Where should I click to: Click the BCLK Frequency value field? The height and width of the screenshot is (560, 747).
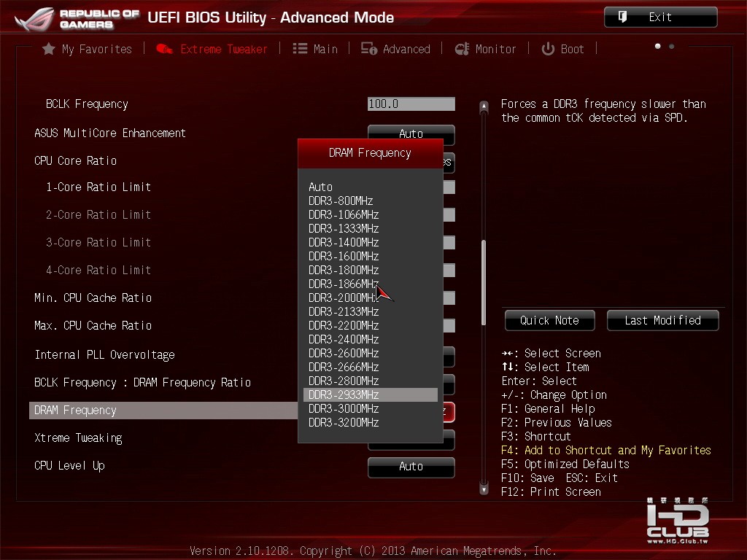411,104
